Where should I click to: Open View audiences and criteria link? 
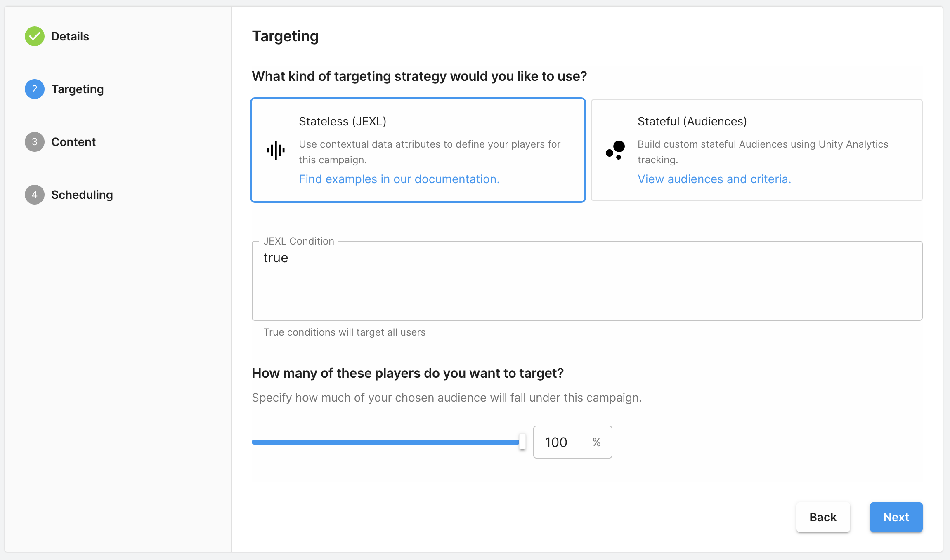click(714, 179)
